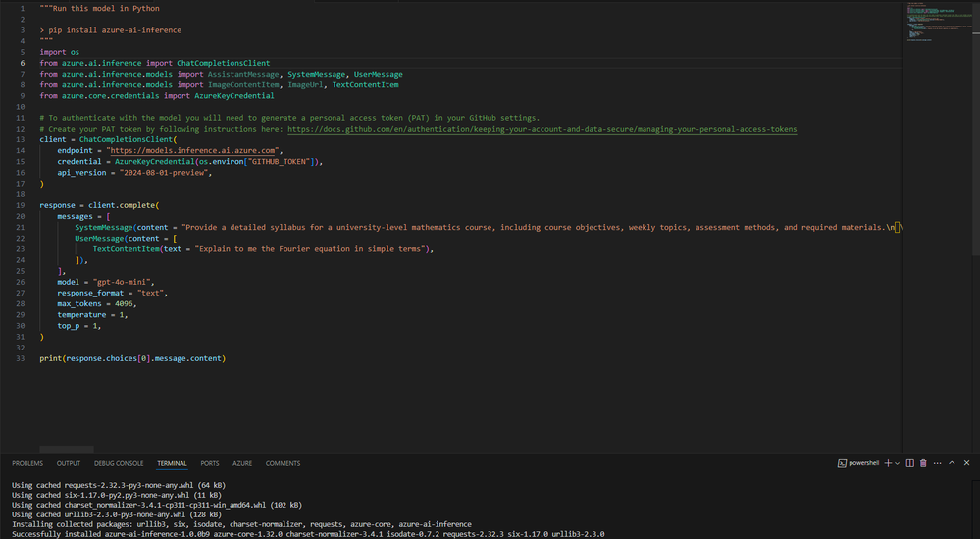Click the AzureKeyCredential name on line 9
The height and width of the screenshot is (539, 980).
tap(233, 95)
